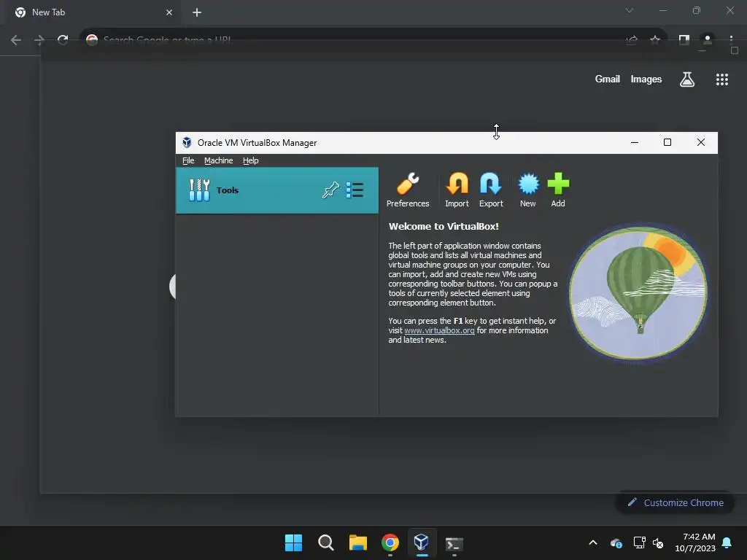Click Chrome's back arrow
The image size is (747, 560).
[16, 40]
